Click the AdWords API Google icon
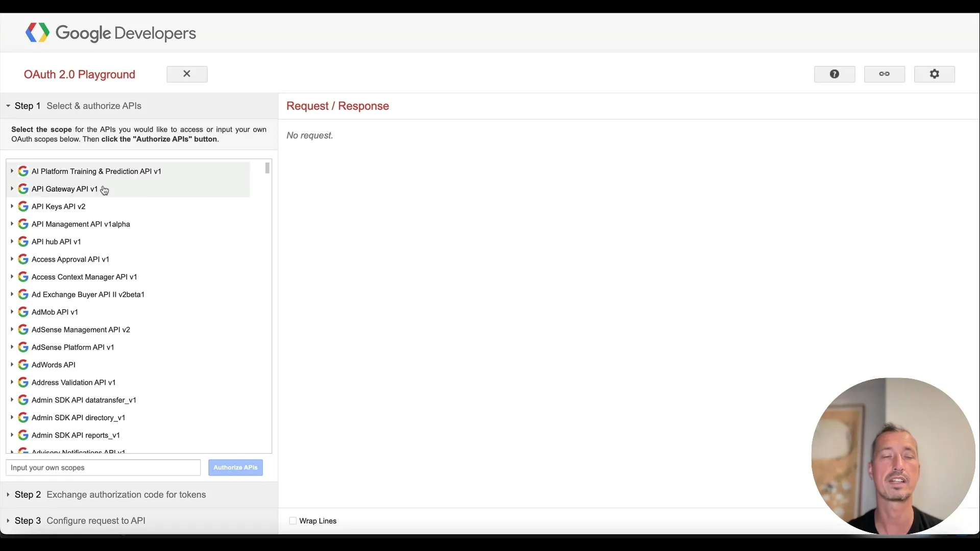Viewport: 980px width, 551px height. [22, 364]
